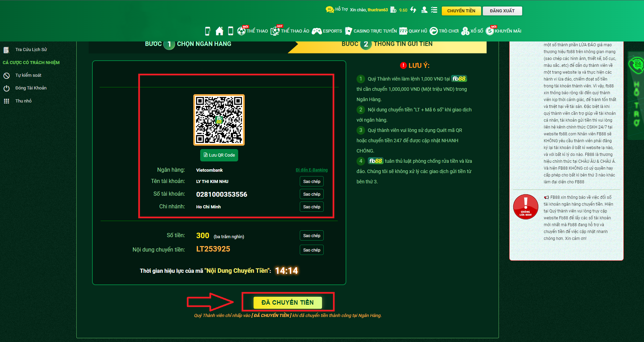644x342 pixels.
Task: Open XỔ SỐ with the lottery balls icon
Action: [464, 31]
